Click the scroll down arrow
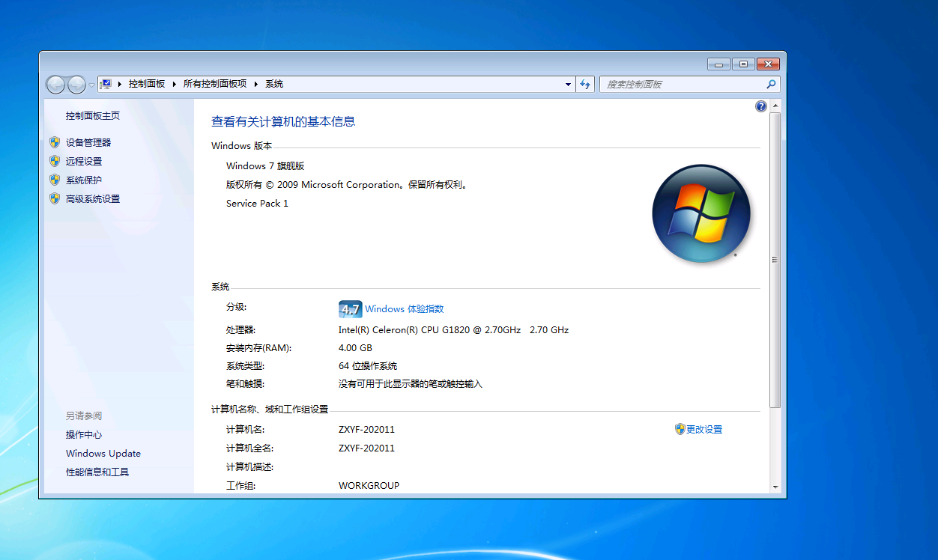 point(775,487)
